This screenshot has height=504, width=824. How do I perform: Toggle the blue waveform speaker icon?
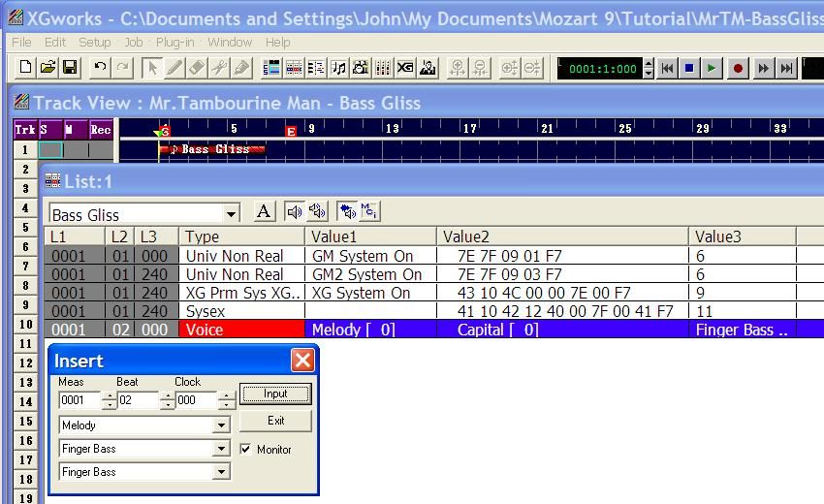tap(347, 211)
